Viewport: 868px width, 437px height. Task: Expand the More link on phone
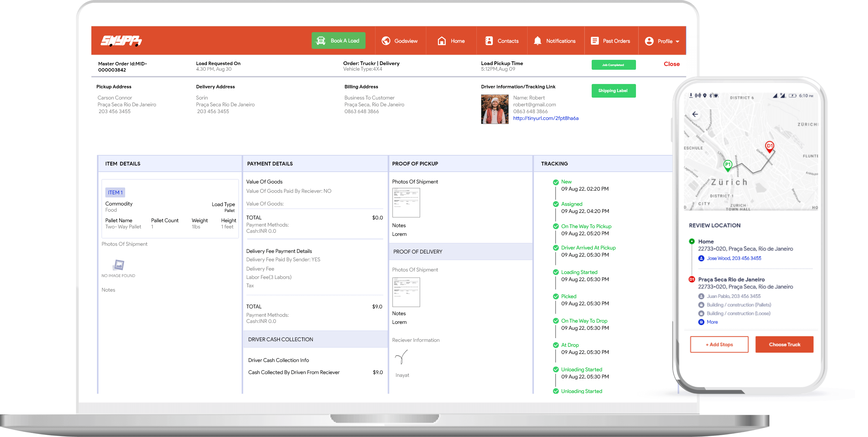point(708,322)
